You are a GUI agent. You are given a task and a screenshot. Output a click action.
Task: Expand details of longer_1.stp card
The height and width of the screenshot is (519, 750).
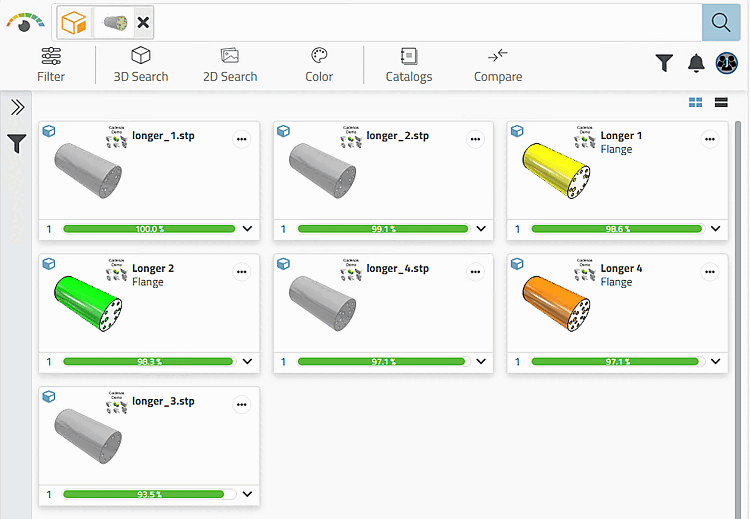click(x=248, y=229)
